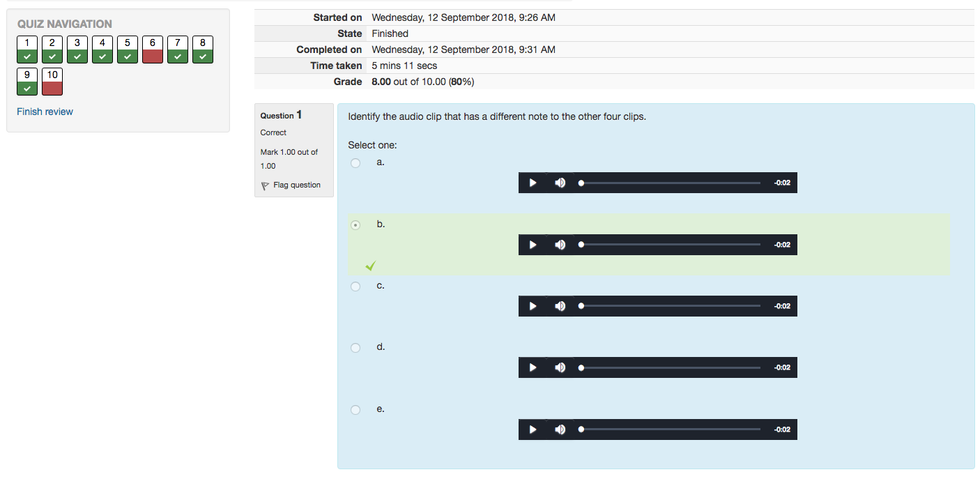Choose radio option c
Image resolution: width=980 pixels, height=479 pixels.
coord(355,287)
